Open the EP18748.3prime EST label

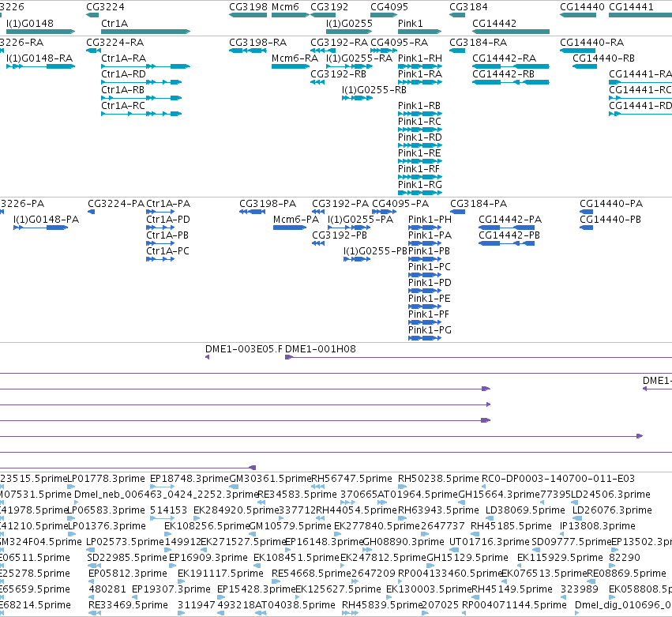point(190,479)
